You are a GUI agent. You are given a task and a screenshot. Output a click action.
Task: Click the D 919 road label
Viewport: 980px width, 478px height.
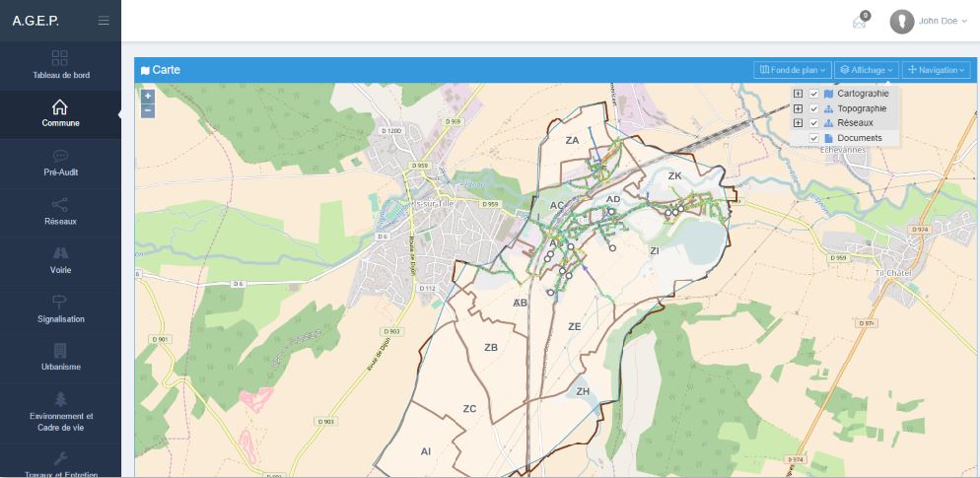[x=454, y=120]
